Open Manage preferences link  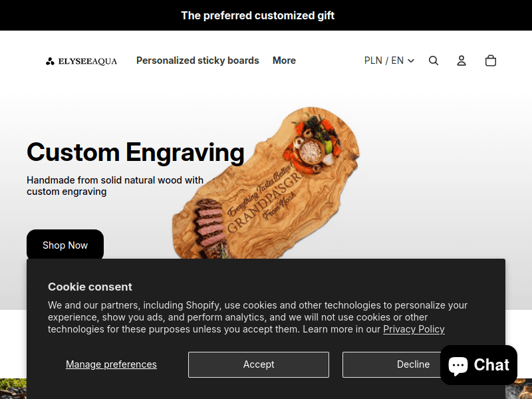point(111,364)
